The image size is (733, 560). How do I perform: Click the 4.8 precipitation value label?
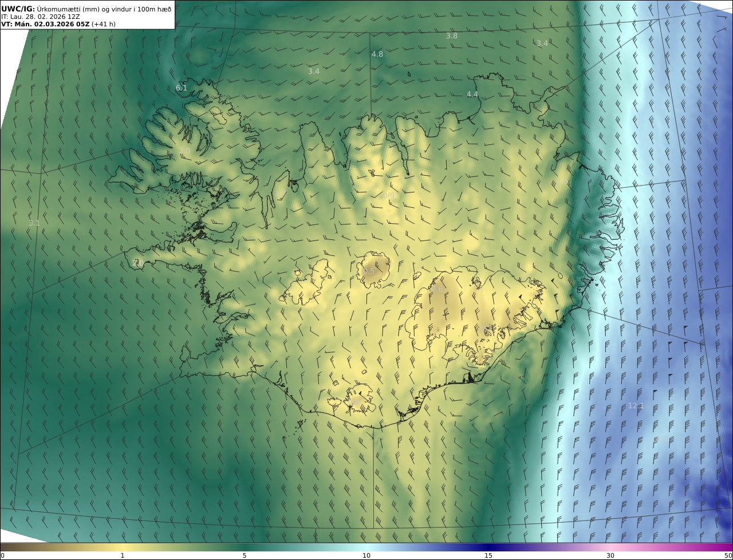click(377, 54)
